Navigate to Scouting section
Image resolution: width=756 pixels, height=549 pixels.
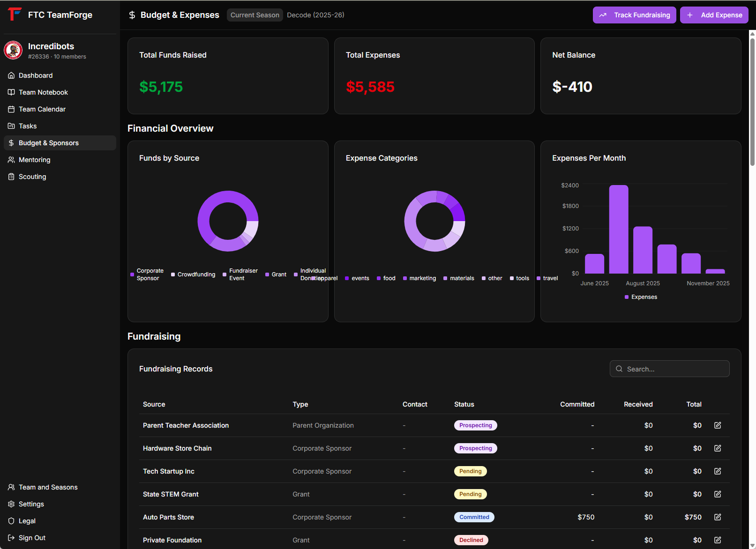coord(32,177)
